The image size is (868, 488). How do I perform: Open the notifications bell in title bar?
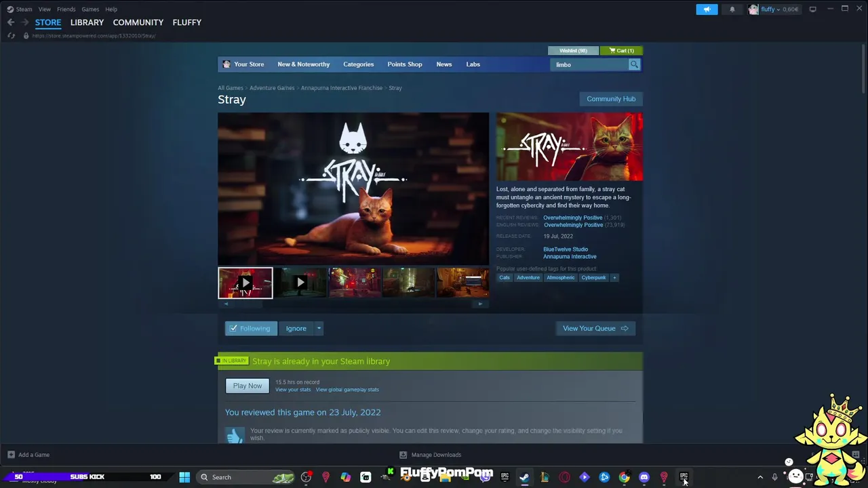732,9
